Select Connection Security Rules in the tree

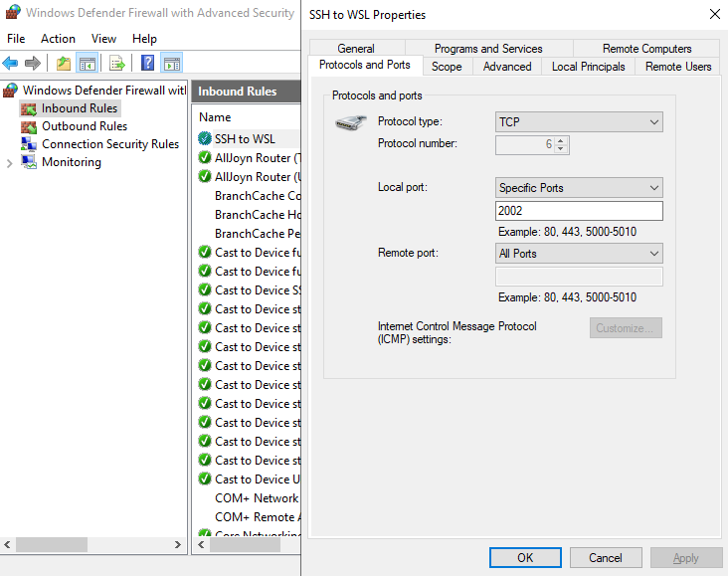click(110, 144)
